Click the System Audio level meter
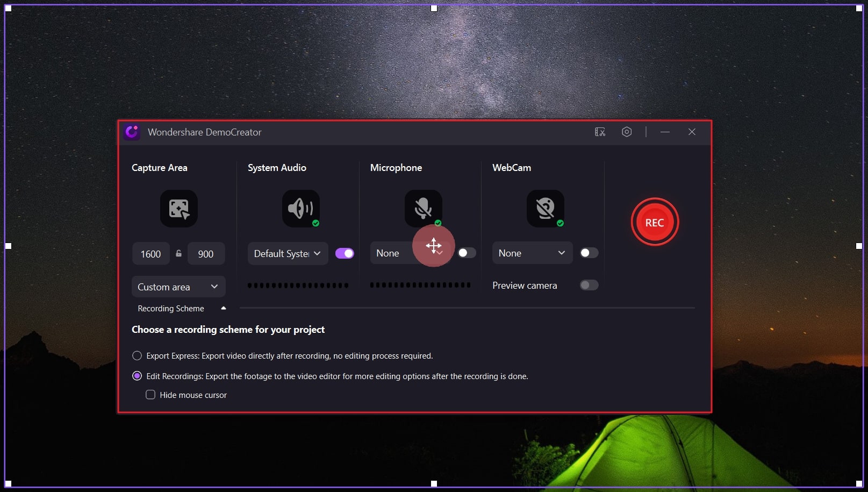Image resolution: width=868 pixels, height=492 pixels. (x=298, y=286)
